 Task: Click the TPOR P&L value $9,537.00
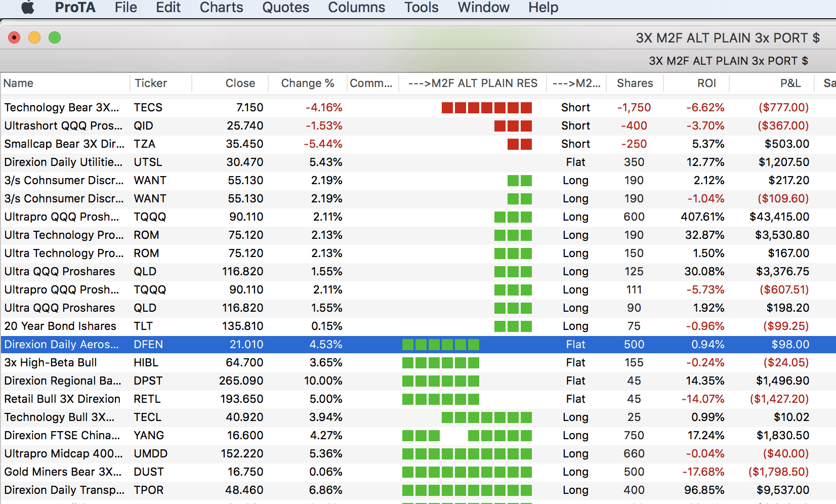[x=783, y=490]
